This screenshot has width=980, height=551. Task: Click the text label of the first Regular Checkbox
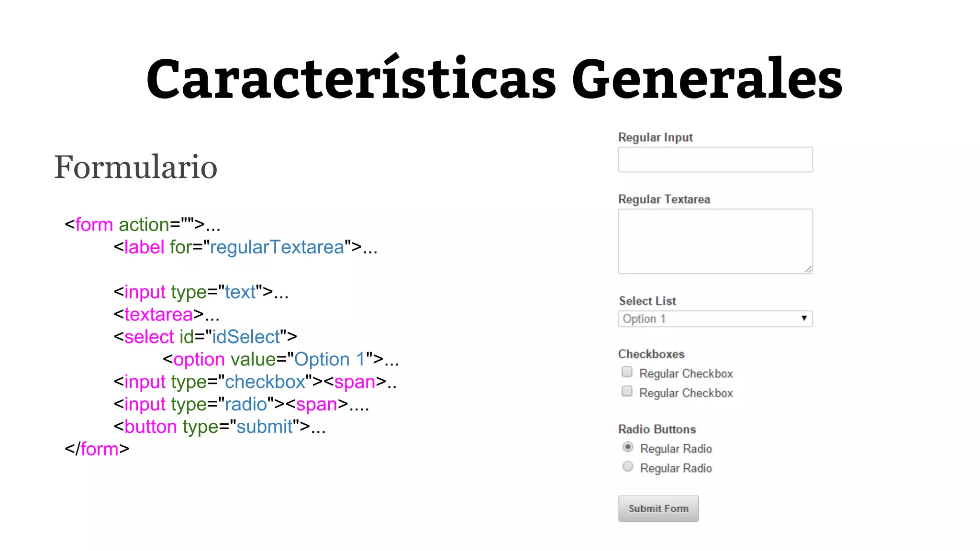click(686, 374)
